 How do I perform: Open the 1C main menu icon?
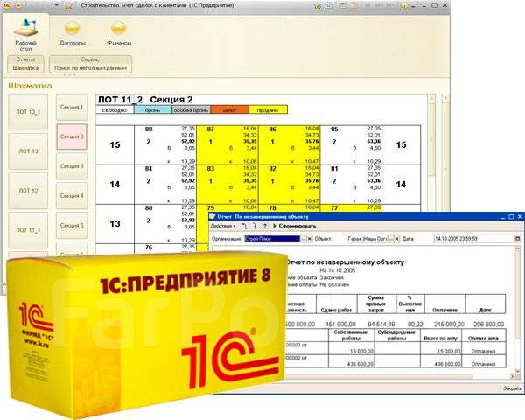(x=7, y=5)
